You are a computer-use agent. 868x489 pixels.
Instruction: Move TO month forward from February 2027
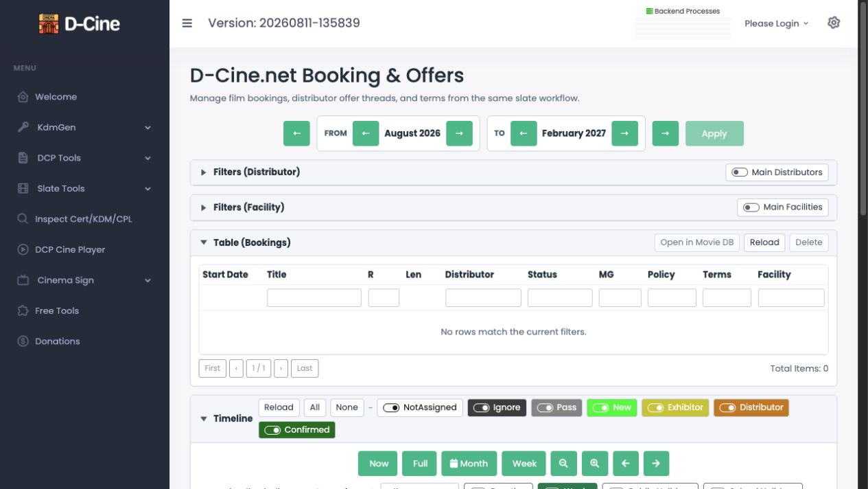[x=624, y=133]
